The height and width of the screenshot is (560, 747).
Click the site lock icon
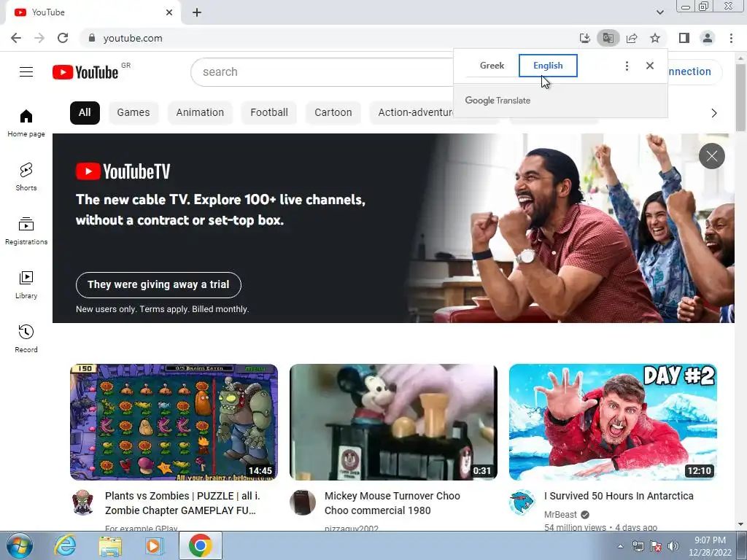[92, 38]
